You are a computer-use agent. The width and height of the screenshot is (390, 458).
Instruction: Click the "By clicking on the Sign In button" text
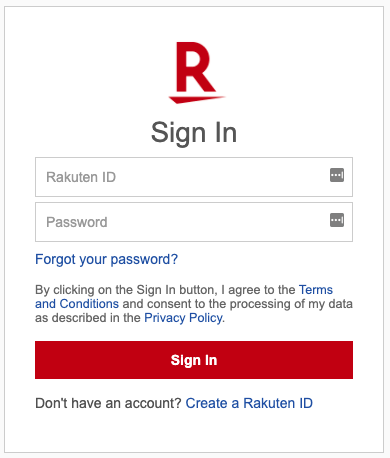125,290
